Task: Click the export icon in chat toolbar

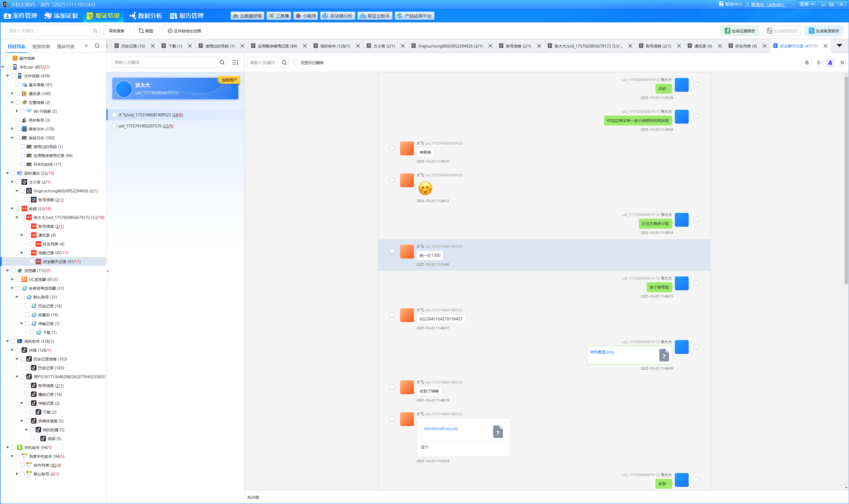Action: 818,62
